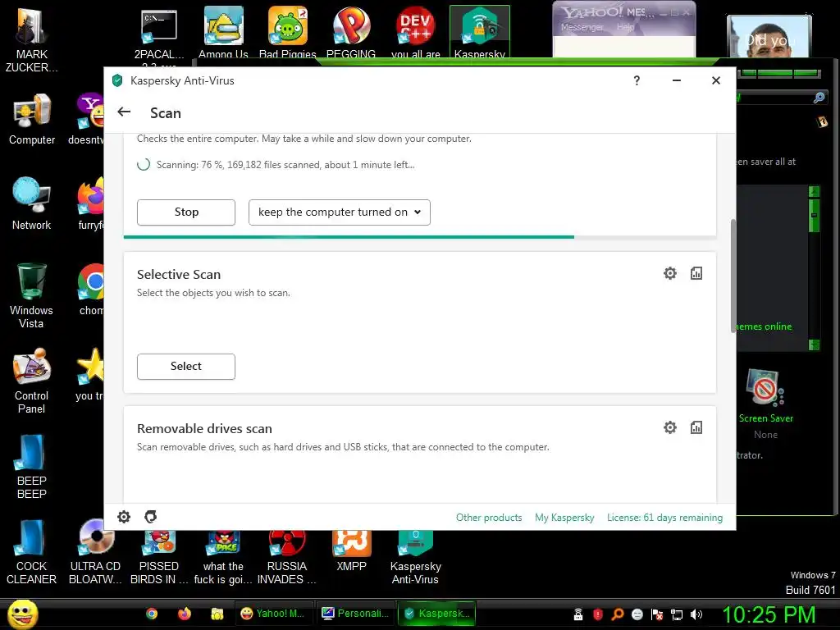Viewport: 840px width, 630px height.
Task: Open the COCK CLEANER desktop icon
Action: point(31,552)
